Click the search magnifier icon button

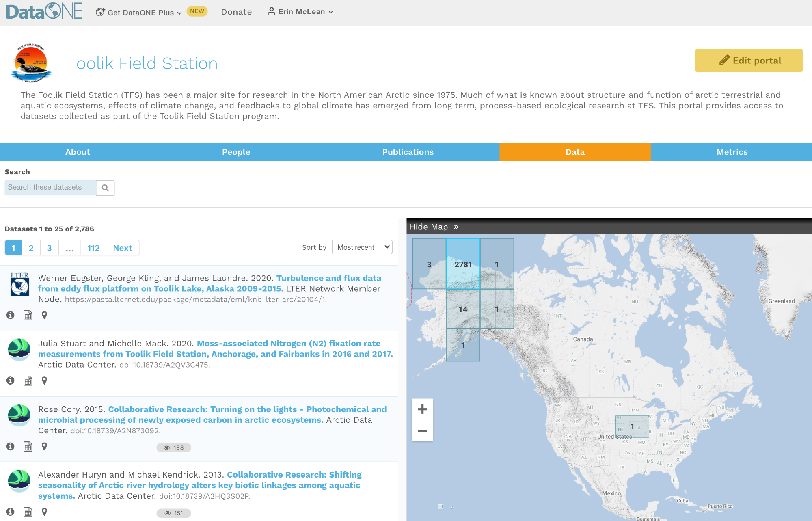pos(105,188)
